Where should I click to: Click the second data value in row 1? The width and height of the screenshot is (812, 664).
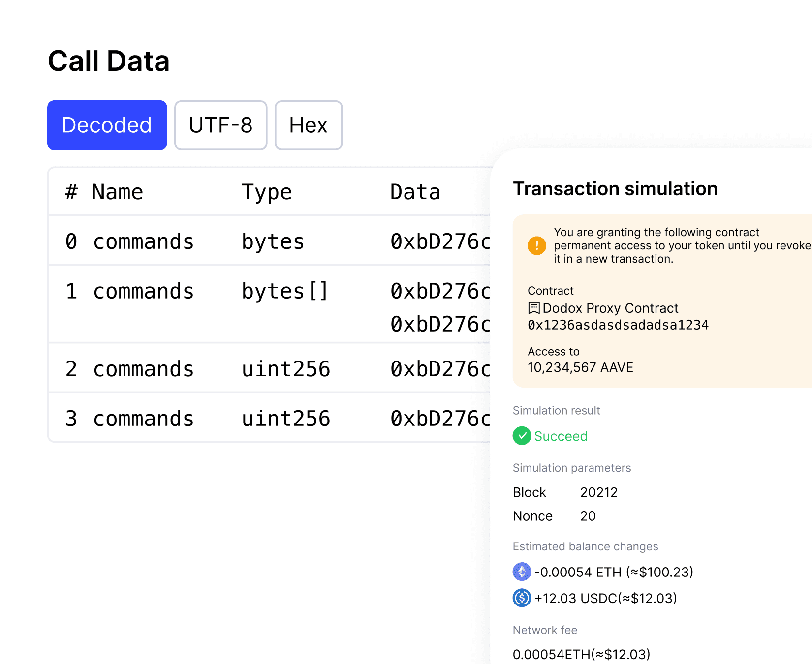click(x=440, y=324)
